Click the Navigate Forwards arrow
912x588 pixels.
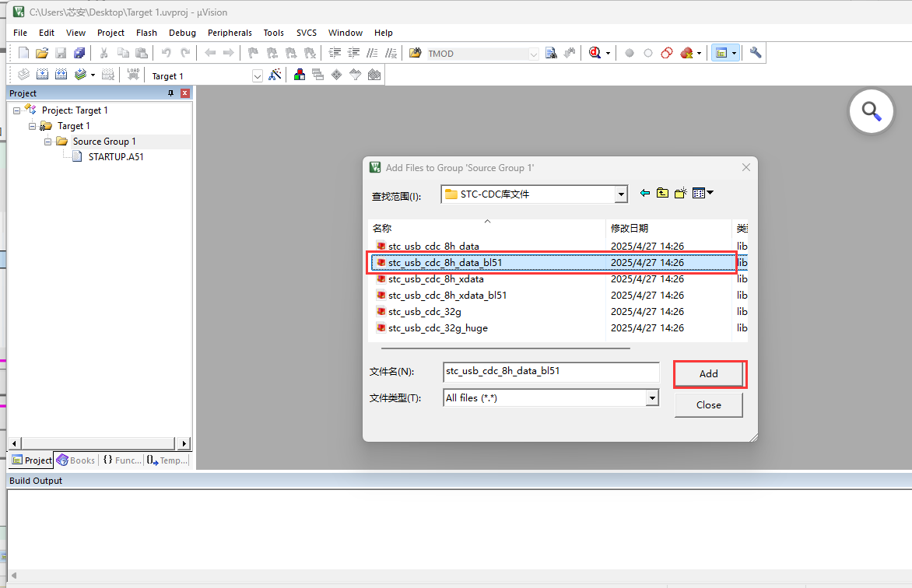(x=229, y=53)
